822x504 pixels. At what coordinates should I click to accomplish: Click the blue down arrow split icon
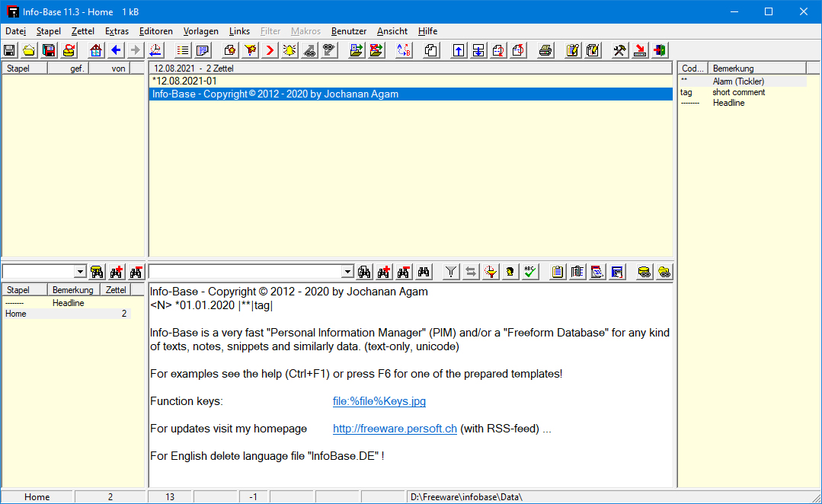pyautogui.click(x=478, y=50)
